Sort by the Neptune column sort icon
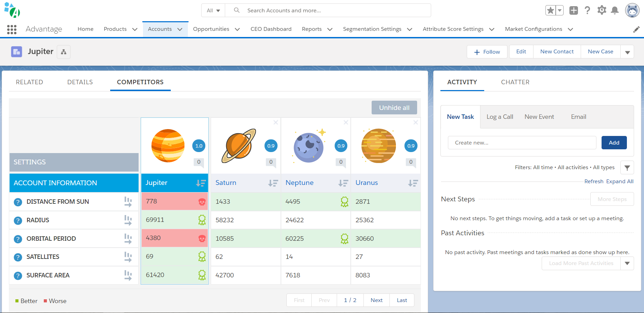 point(343,183)
